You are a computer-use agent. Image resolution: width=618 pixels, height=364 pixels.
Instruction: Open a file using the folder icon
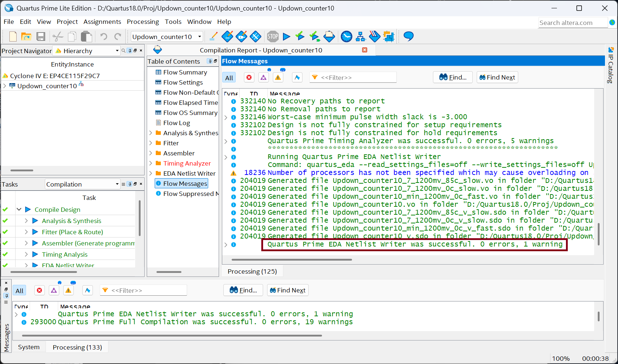click(26, 37)
